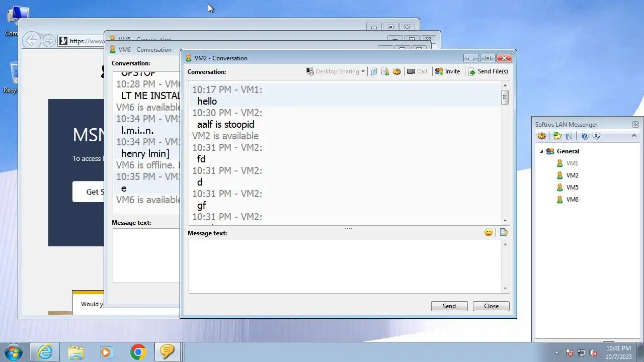Click the 'VM2 is available' status line
The width and height of the screenshot is (644, 362).
[225, 136]
